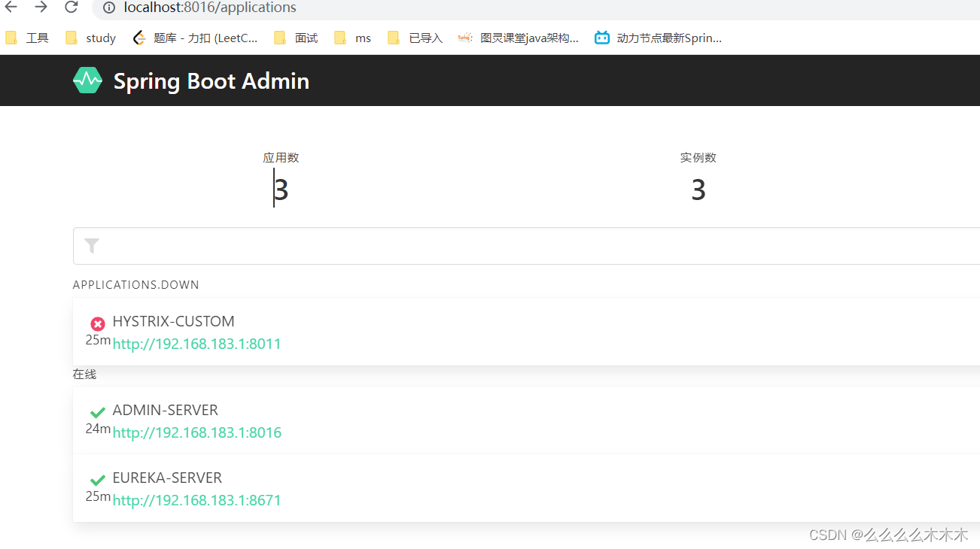Click the number 3 under 应用数
Screen dimensions: 980x549
[282, 190]
